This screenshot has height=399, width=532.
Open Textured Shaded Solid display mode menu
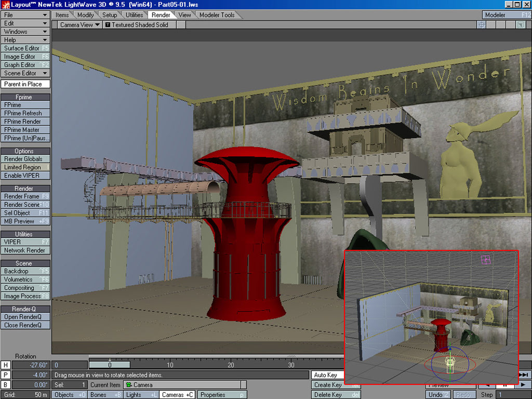[137, 24]
